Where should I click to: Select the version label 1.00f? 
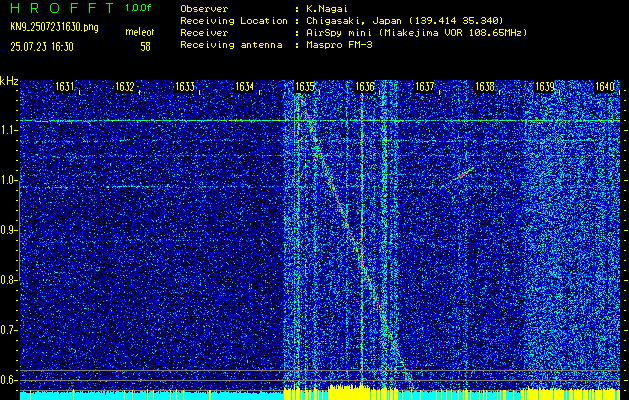coord(138,8)
